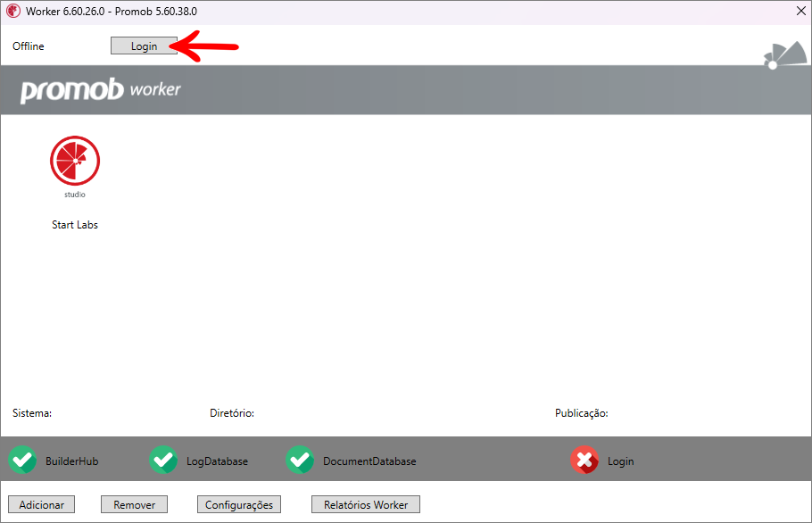This screenshot has height=523, width=812.
Task: Click the Diretório: label
Action: [x=231, y=413]
